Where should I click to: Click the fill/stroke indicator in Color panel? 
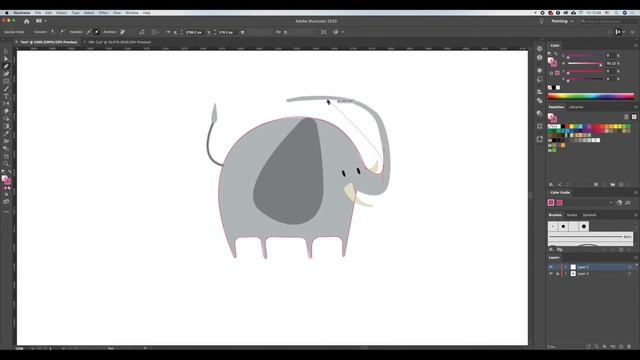coord(552,62)
